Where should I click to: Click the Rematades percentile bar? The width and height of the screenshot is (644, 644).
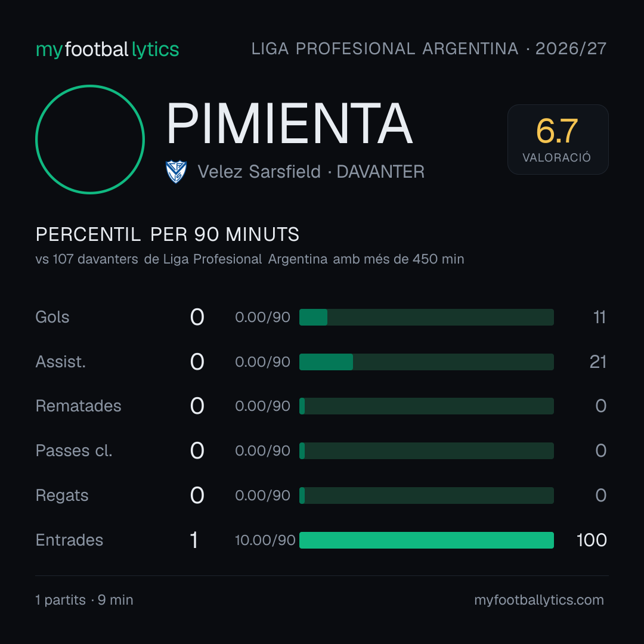[426, 406]
